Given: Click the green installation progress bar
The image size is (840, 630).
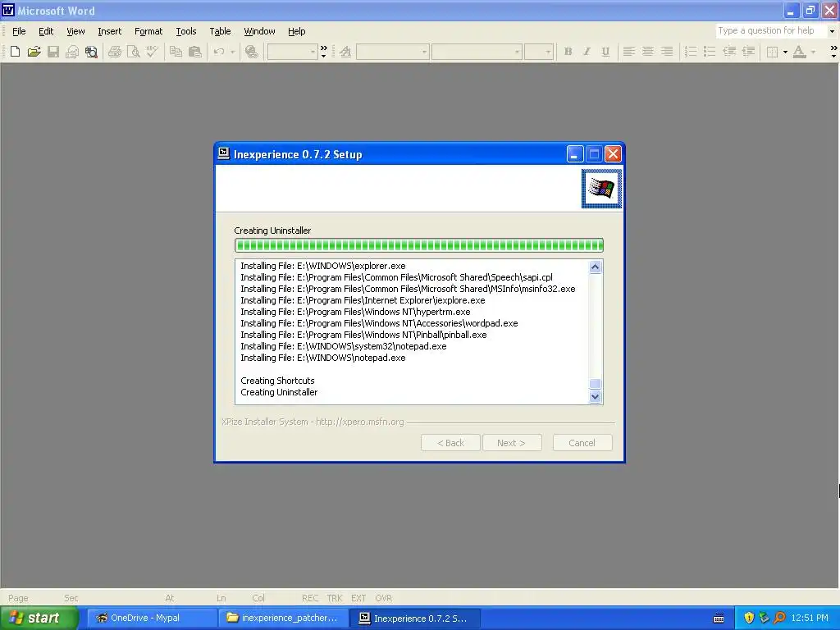Looking at the screenshot, I should coord(419,245).
